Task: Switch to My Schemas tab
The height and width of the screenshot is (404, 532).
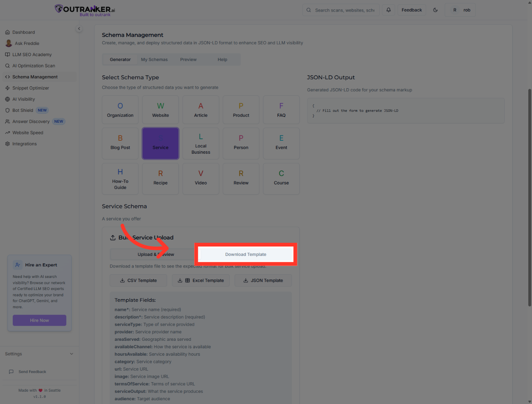Action: (154, 59)
